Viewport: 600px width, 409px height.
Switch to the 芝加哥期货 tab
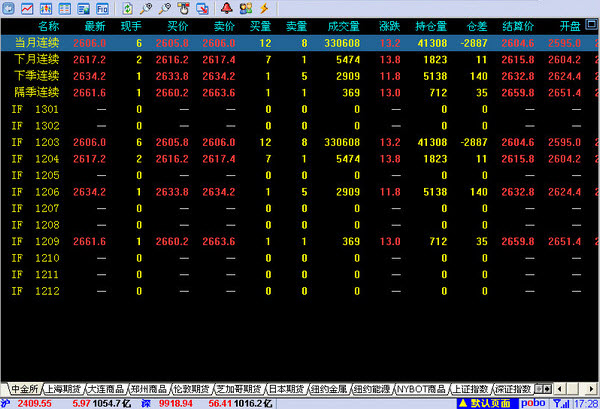tap(239, 389)
